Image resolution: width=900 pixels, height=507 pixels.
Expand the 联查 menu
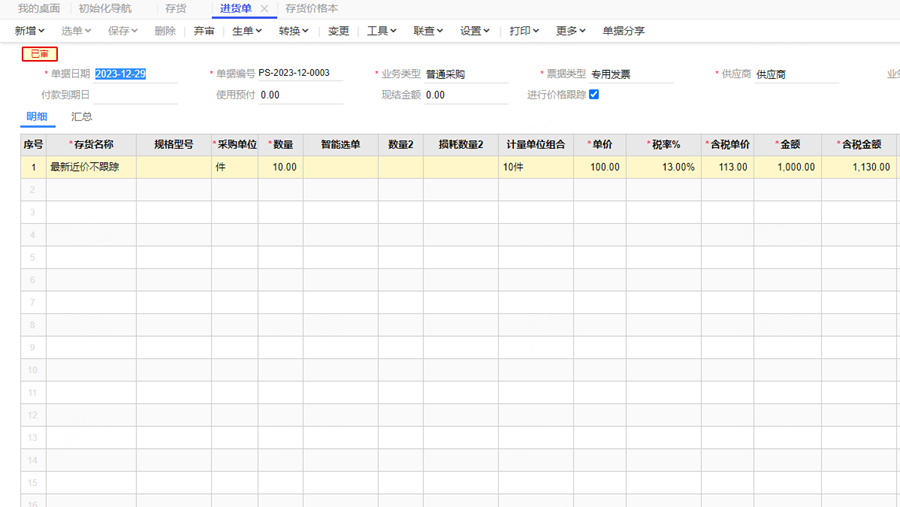pos(428,31)
